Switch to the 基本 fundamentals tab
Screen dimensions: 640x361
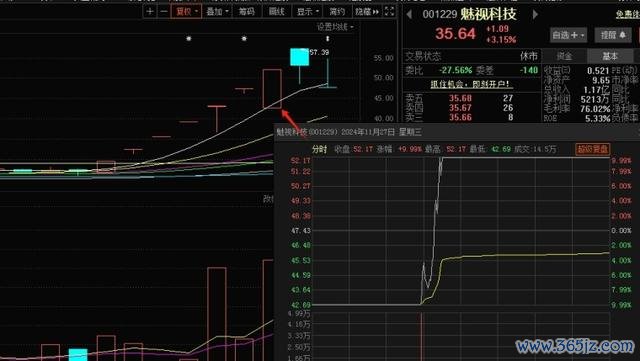point(610,56)
